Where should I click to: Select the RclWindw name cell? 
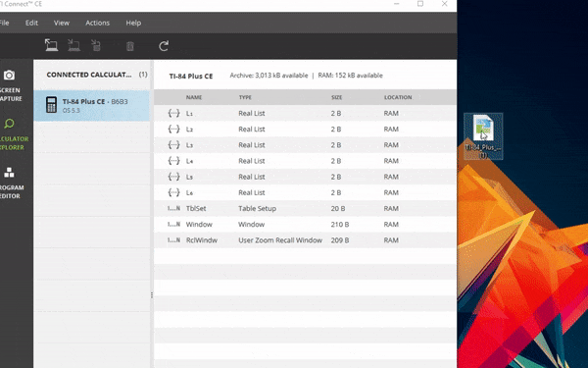pos(202,240)
